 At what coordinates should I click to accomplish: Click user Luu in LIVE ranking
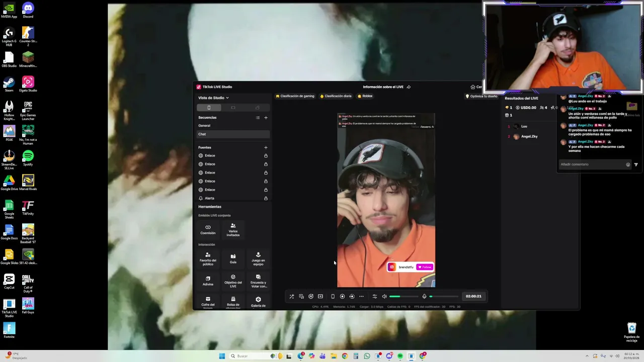524,127
